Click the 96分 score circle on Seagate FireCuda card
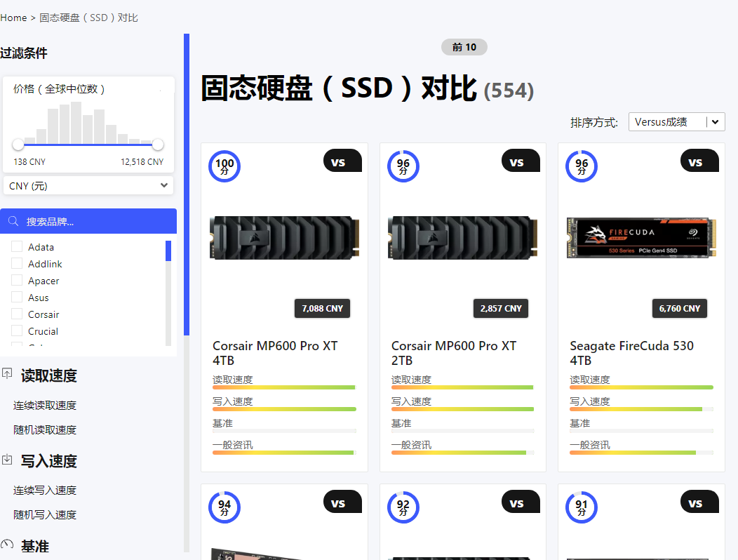This screenshot has height=560, width=738. click(582, 166)
